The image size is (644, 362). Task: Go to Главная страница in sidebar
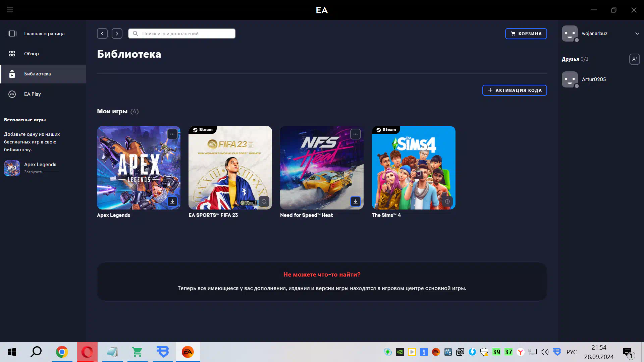pos(43,34)
